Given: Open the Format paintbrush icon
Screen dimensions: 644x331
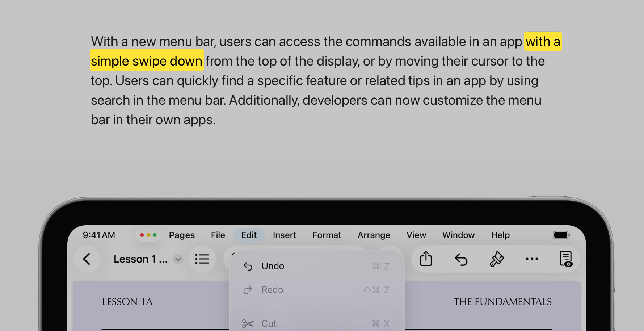Looking at the screenshot, I should coord(497,259).
